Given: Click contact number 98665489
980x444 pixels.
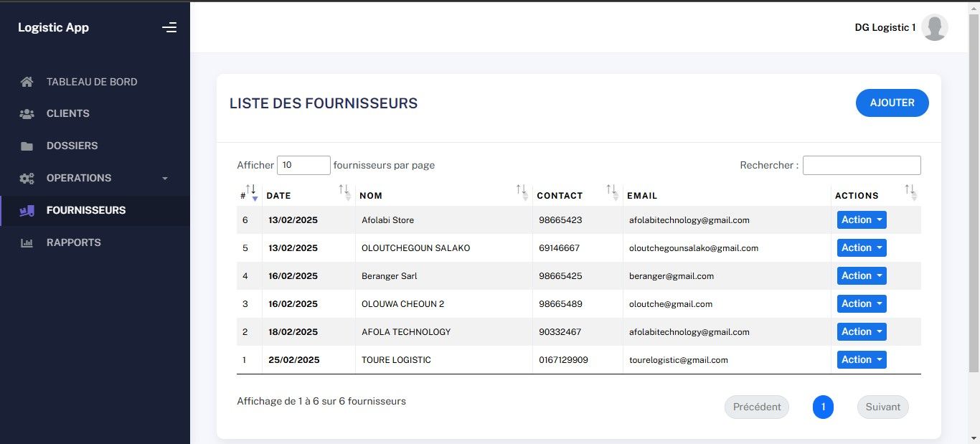Looking at the screenshot, I should (560, 304).
